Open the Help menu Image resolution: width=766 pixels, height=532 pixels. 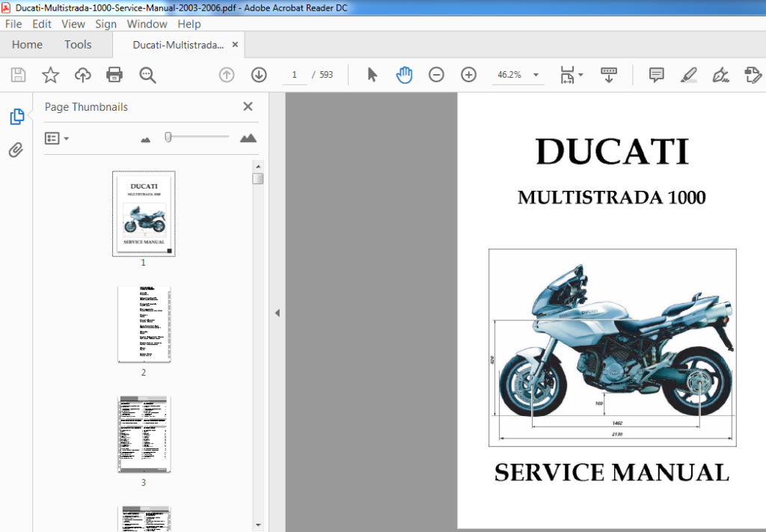[x=189, y=24]
